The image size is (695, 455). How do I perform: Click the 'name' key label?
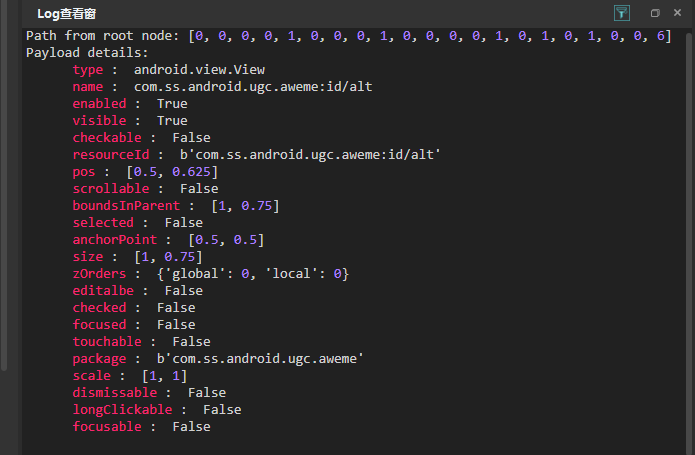(88, 87)
